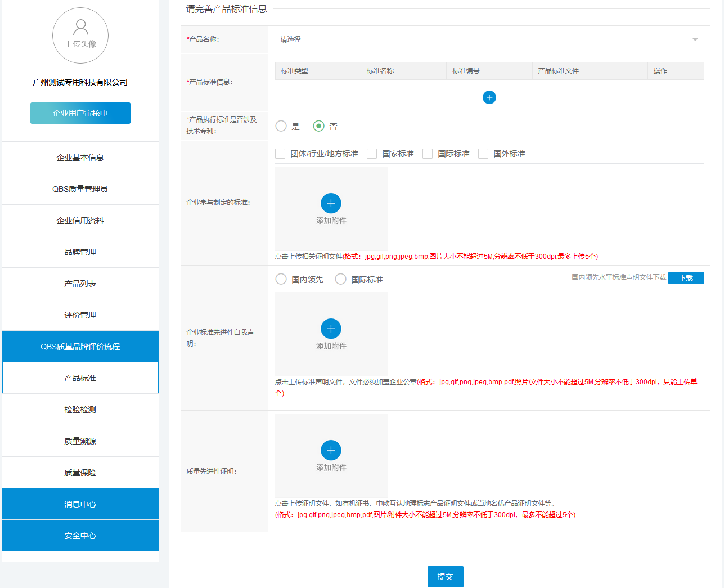The width and height of the screenshot is (724, 588).
Task: Add attachment for quality advancement certificate
Action: [x=331, y=450]
